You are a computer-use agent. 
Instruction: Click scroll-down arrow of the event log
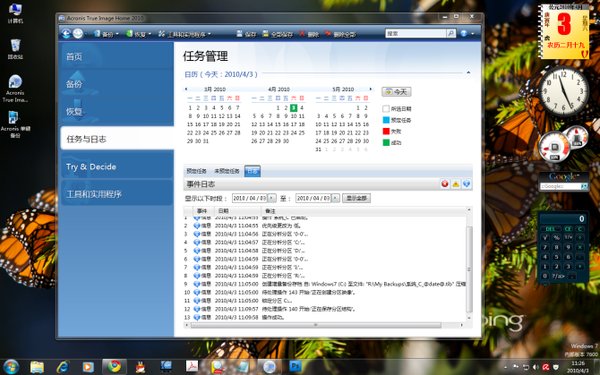click(x=469, y=318)
